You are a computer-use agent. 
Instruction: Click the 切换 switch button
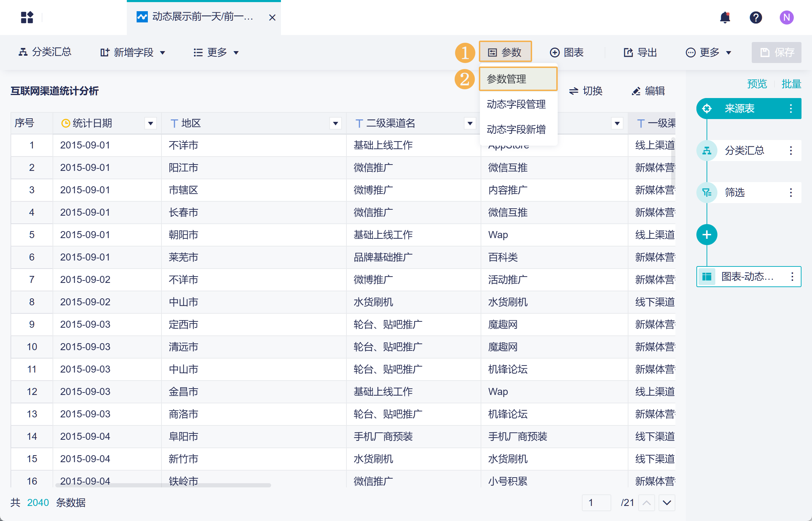point(585,91)
